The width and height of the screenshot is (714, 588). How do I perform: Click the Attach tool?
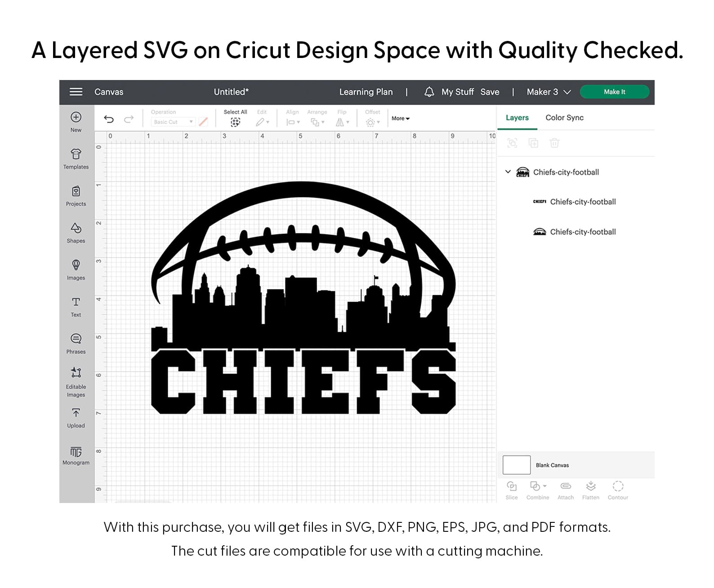[x=566, y=490]
